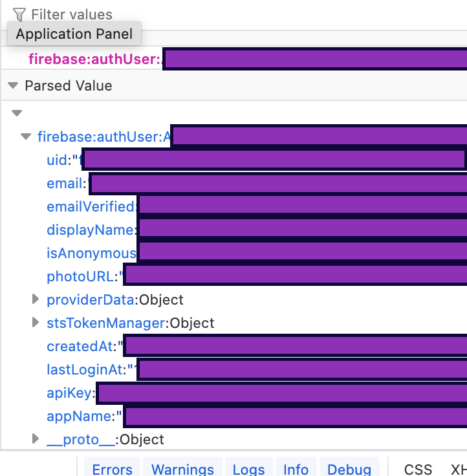Select the emailVerified property row

click(234, 207)
